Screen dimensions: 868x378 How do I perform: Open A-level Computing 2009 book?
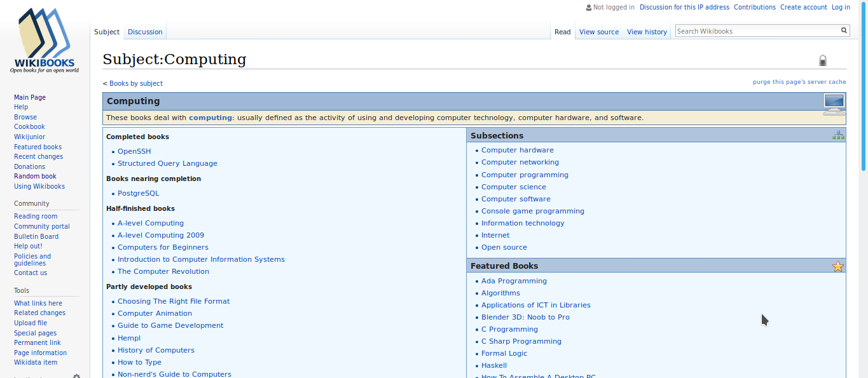[161, 235]
